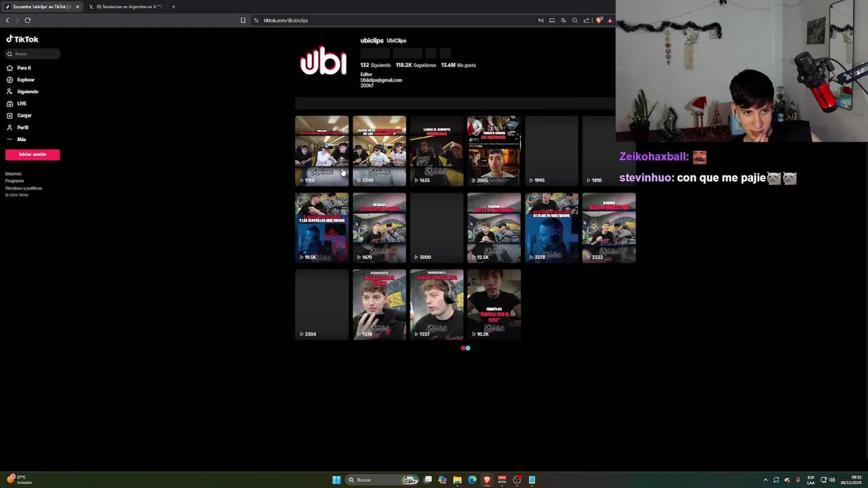Go to Explorar in TikTok sidebar

[20, 80]
